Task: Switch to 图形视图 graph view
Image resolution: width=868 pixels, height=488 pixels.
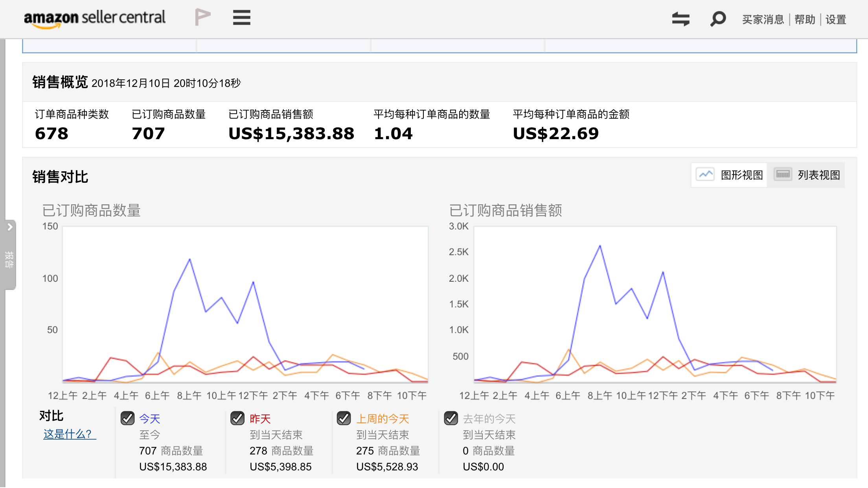Action: [x=729, y=175]
